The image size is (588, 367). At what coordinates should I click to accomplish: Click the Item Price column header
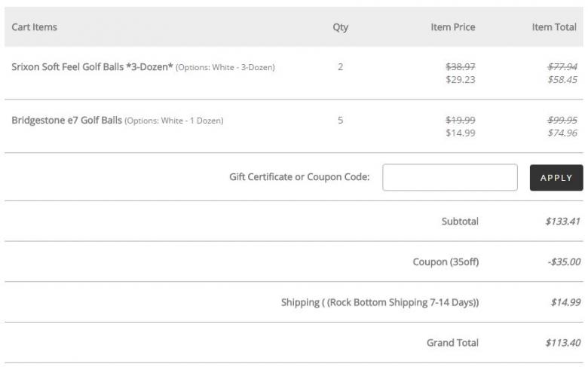pyautogui.click(x=452, y=27)
